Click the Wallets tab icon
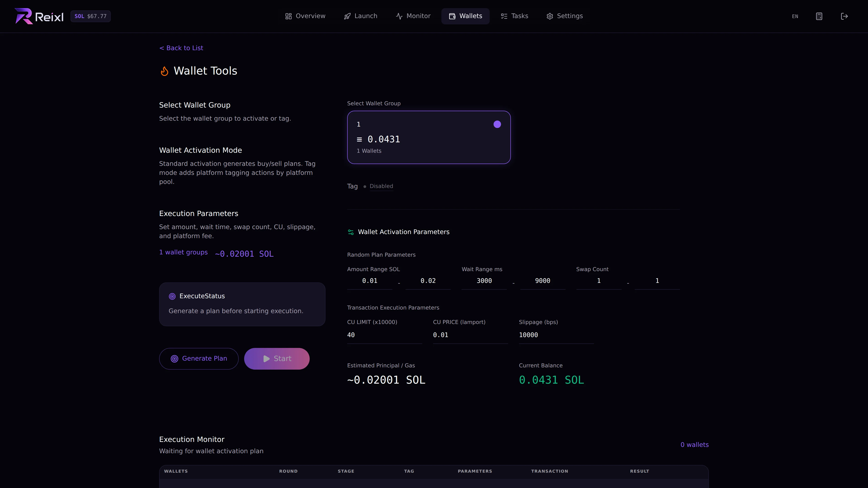The height and width of the screenshot is (488, 868). [x=452, y=16]
